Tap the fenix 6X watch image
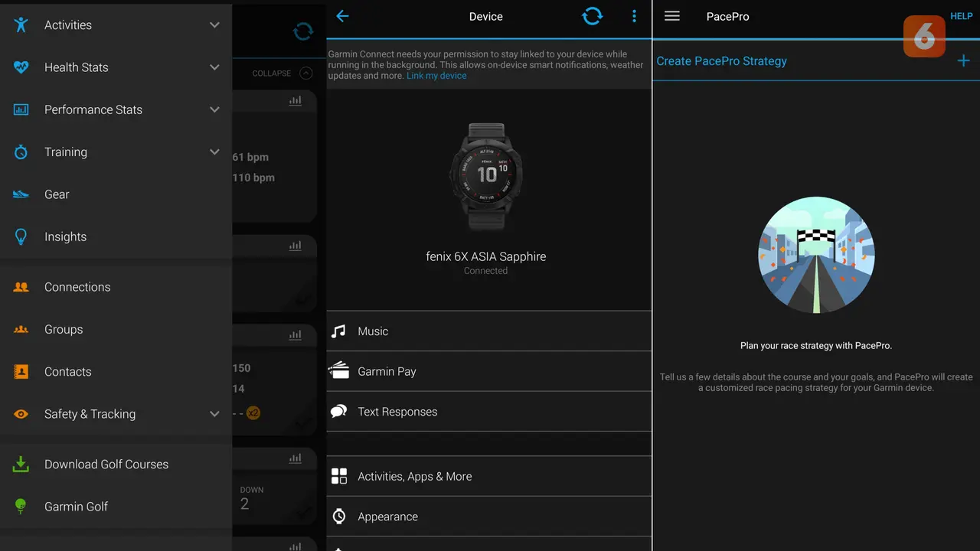The image size is (980, 551). [486, 177]
